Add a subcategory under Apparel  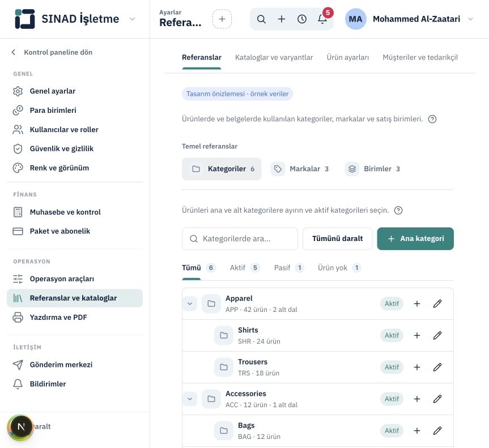tap(417, 303)
